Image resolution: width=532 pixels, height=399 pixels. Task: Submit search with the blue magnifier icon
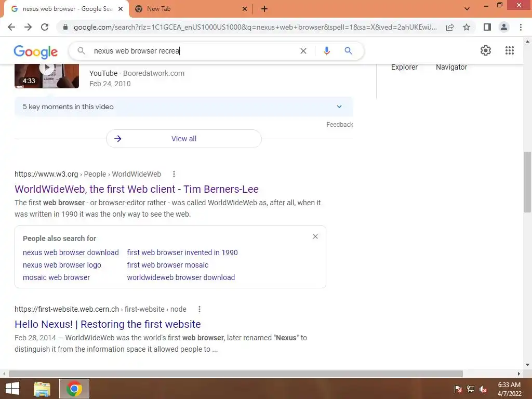(348, 51)
